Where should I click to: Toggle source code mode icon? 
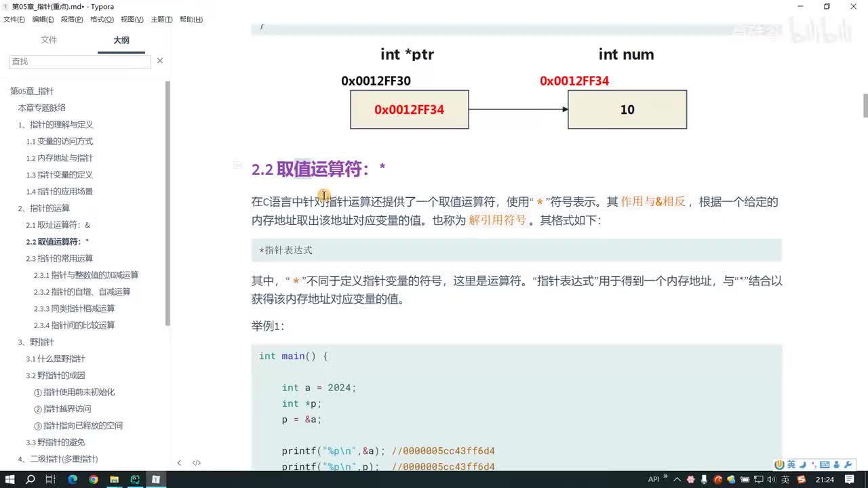click(197, 463)
